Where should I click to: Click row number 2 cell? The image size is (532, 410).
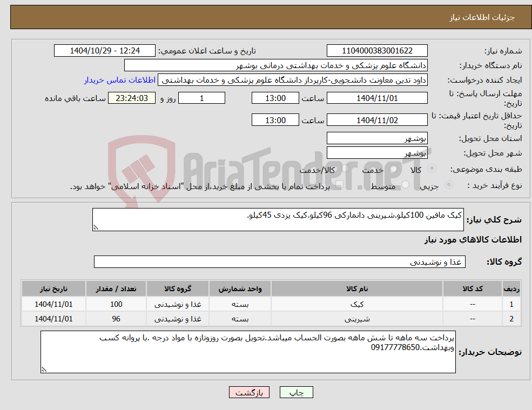511,319
